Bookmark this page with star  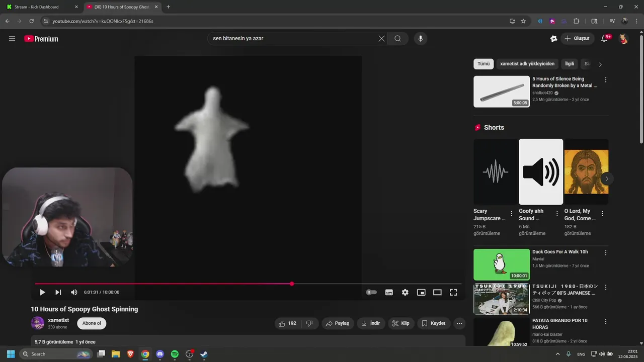pyautogui.click(x=523, y=21)
